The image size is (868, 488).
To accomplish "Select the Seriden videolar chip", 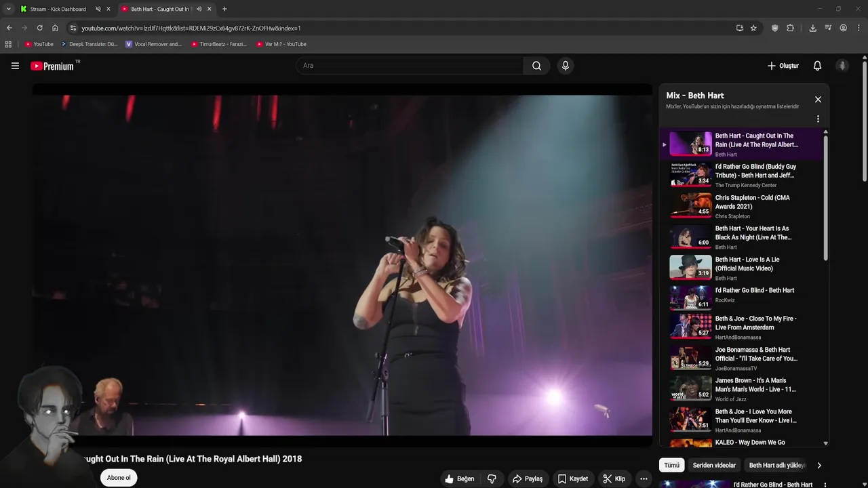I will [x=714, y=466].
